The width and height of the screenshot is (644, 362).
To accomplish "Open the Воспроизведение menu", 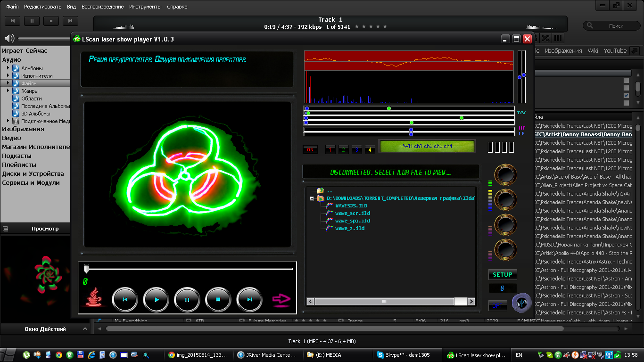I will point(102,7).
